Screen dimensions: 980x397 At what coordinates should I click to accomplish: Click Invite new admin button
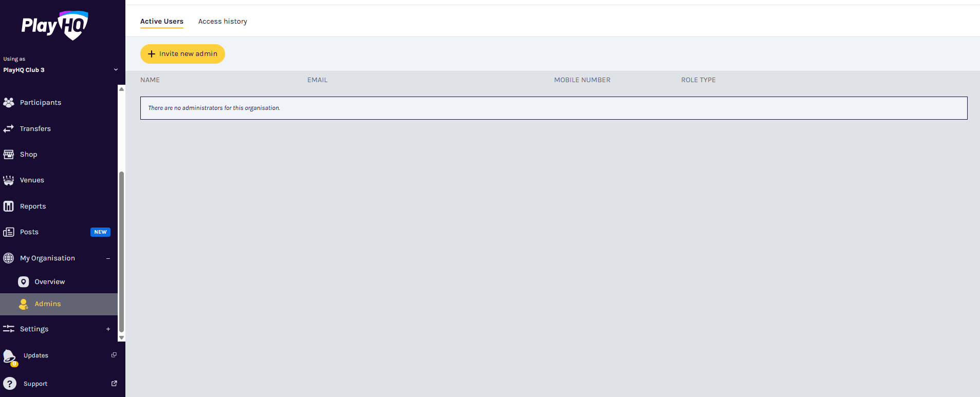(x=182, y=54)
